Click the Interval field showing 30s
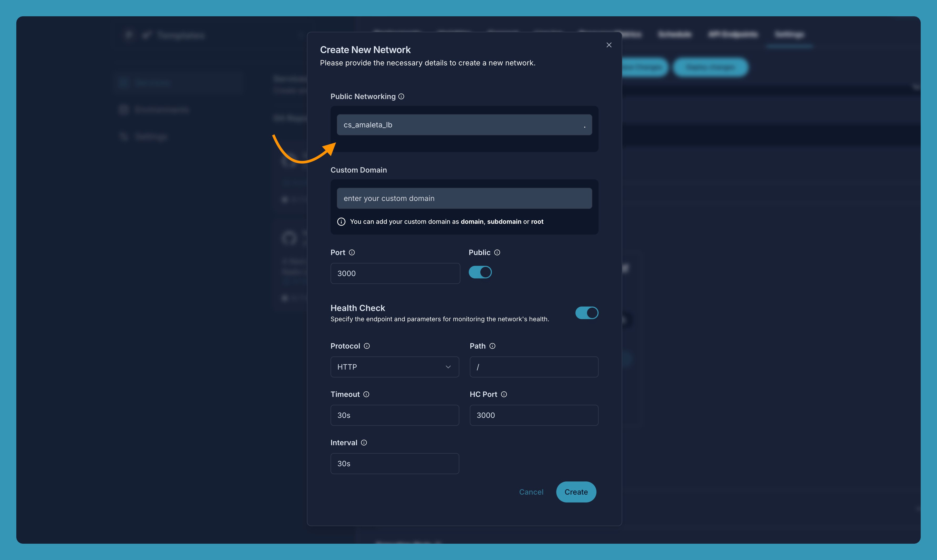 click(395, 463)
